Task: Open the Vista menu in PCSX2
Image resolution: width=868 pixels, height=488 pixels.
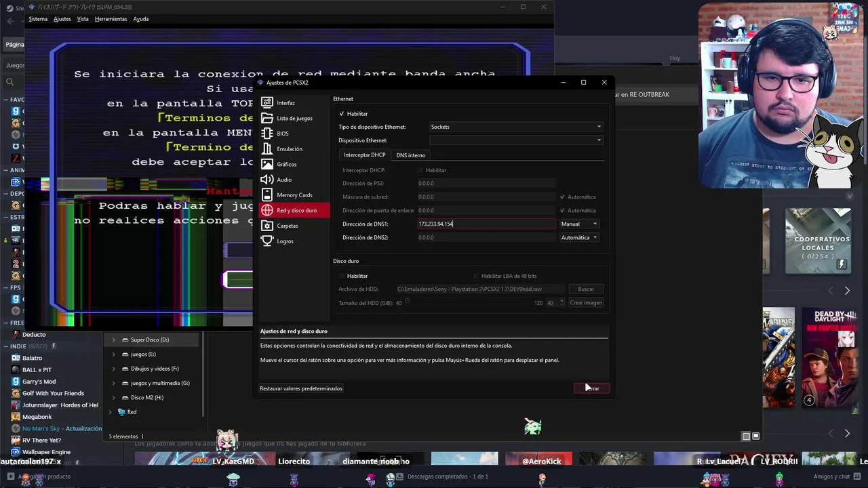Action: pyautogui.click(x=83, y=19)
